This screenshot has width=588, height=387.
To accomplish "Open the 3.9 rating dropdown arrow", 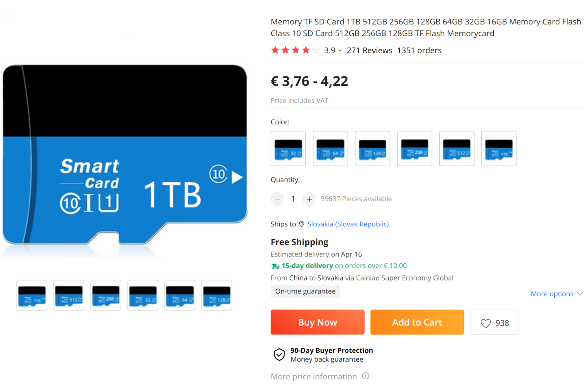I will coord(340,51).
